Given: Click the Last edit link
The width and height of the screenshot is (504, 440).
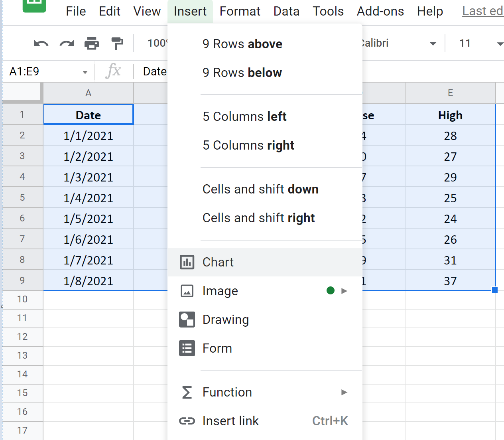Looking at the screenshot, I should click(x=482, y=11).
